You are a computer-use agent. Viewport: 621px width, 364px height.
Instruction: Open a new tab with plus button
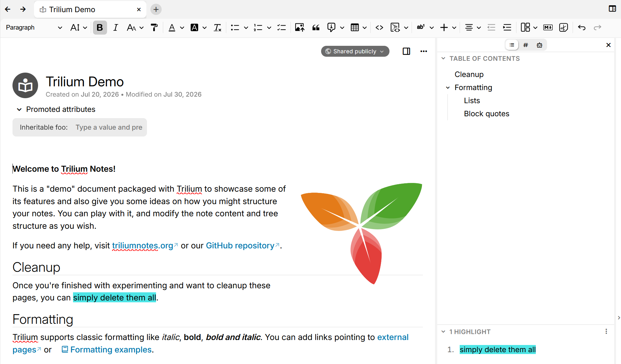(x=156, y=9)
